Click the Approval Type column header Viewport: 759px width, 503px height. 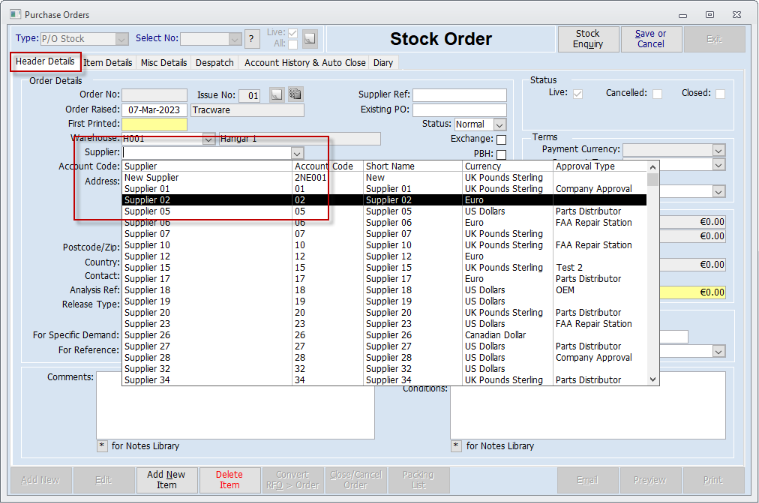pos(599,166)
